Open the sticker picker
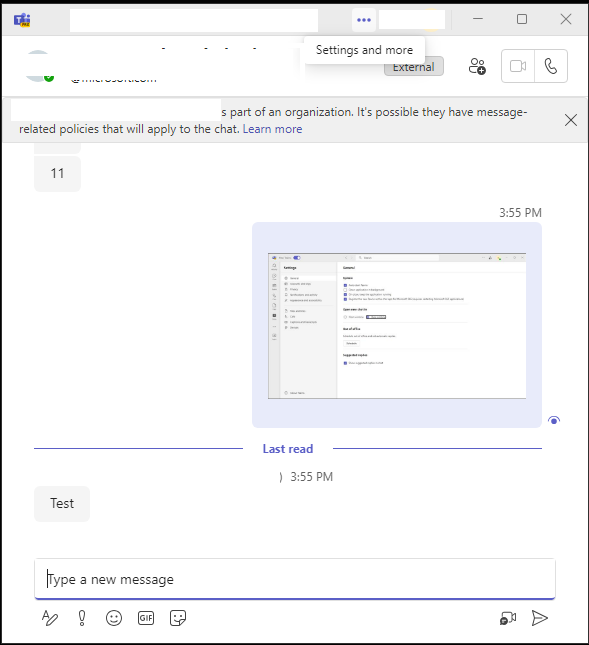Screen dimensions: 589x645 178,618
